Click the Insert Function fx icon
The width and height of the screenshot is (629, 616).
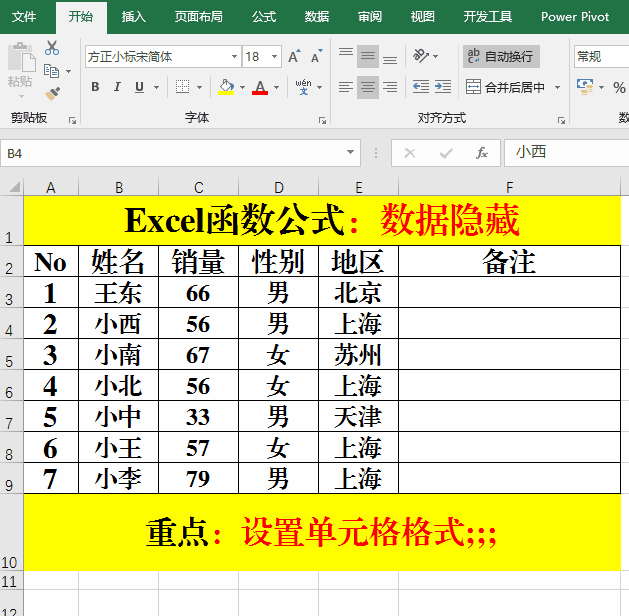482,153
